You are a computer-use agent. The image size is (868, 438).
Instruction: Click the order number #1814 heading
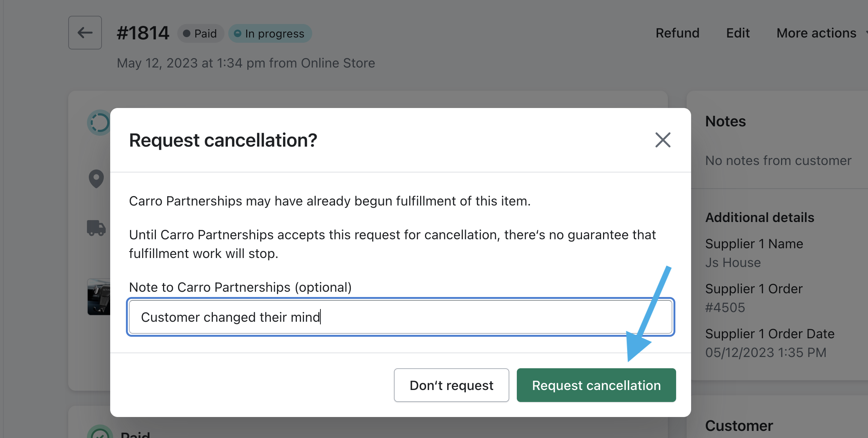[143, 33]
